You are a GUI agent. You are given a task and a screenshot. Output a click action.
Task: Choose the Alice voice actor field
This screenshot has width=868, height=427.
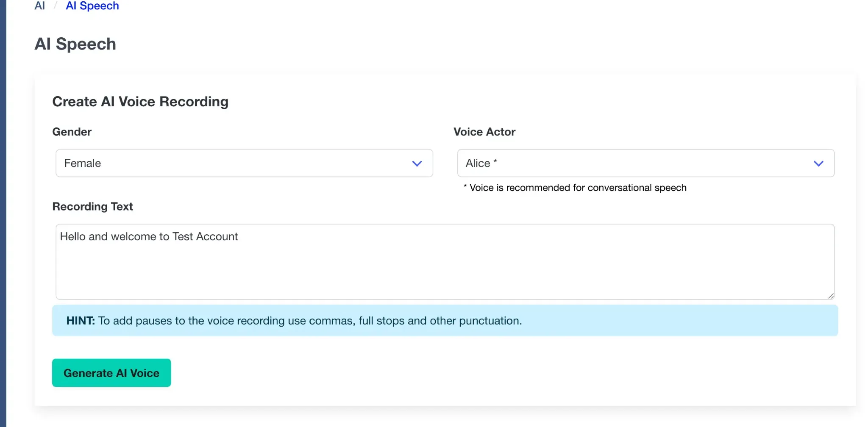point(593,163)
